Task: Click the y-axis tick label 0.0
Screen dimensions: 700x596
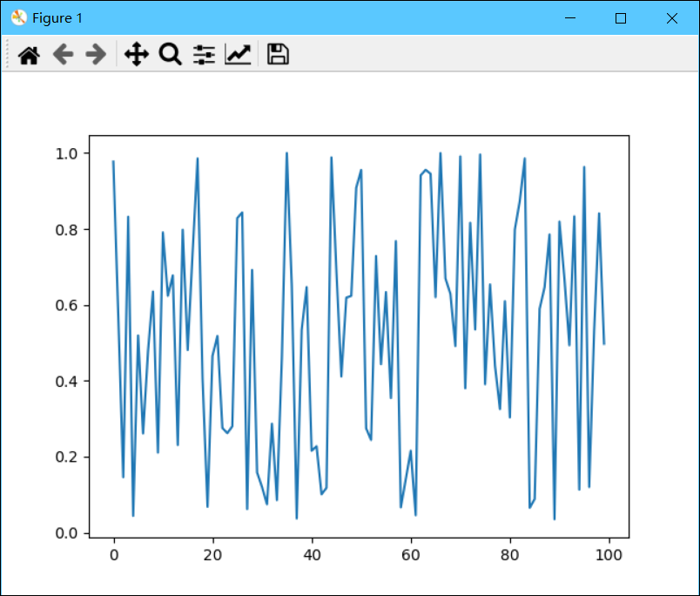Action: [x=66, y=533]
